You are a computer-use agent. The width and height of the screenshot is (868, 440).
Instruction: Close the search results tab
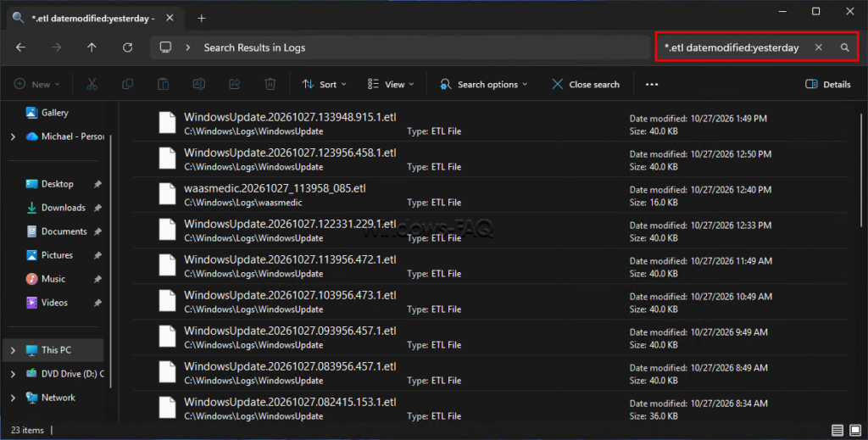point(170,19)
